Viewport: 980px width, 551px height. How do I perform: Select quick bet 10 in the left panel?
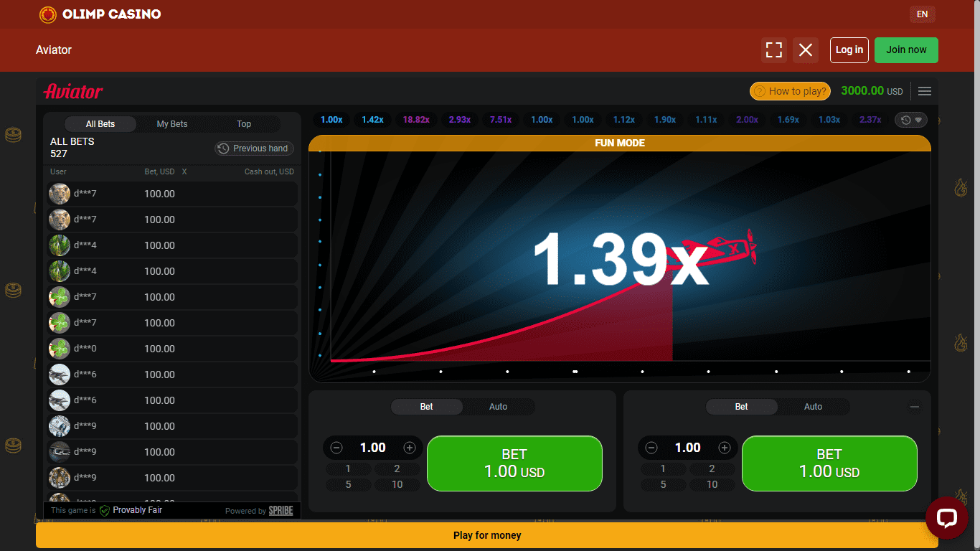point(397,485)
